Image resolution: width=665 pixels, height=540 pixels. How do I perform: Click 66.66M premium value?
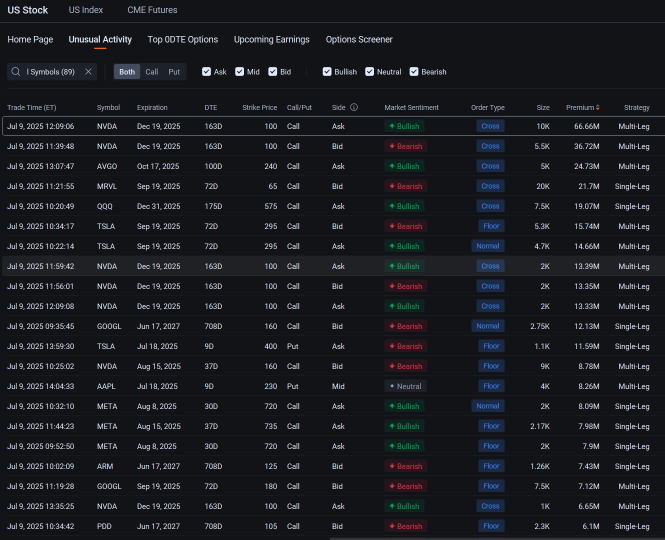(587, 126)
